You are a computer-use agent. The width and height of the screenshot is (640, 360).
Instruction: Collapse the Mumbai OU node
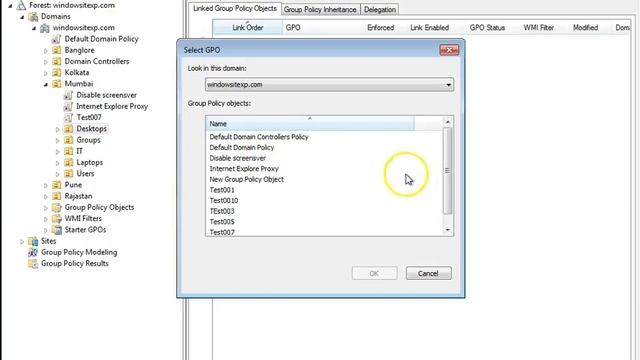click(x=46, y=84)
